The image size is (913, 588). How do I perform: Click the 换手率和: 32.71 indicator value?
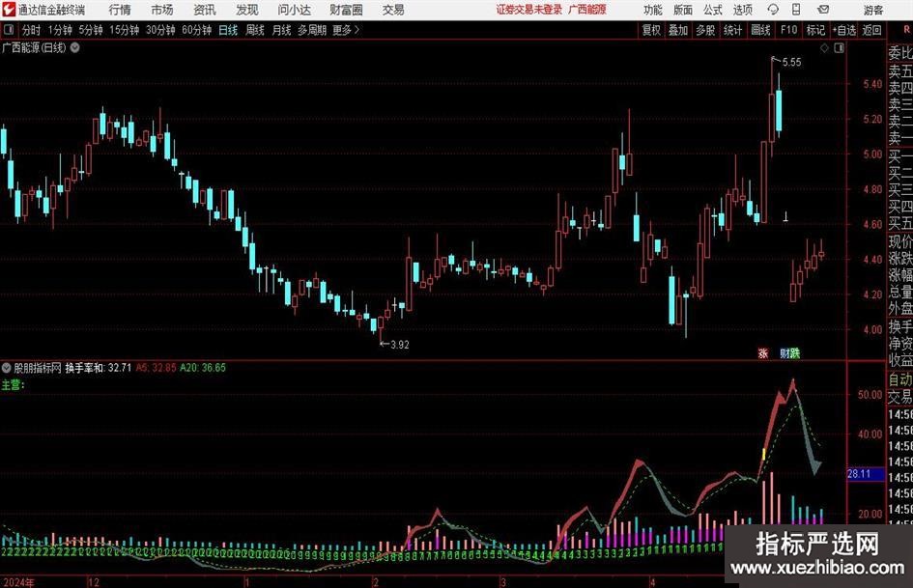pos(99,367)
